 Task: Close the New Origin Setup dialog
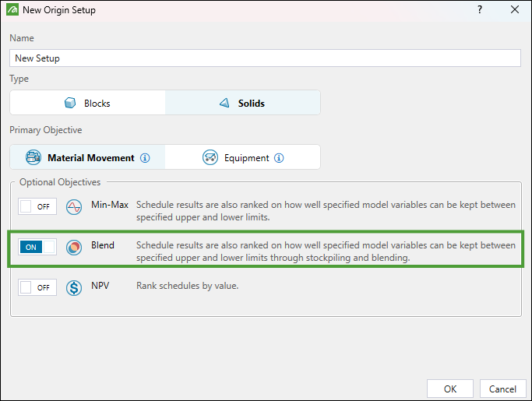click(x=514, y=10)
